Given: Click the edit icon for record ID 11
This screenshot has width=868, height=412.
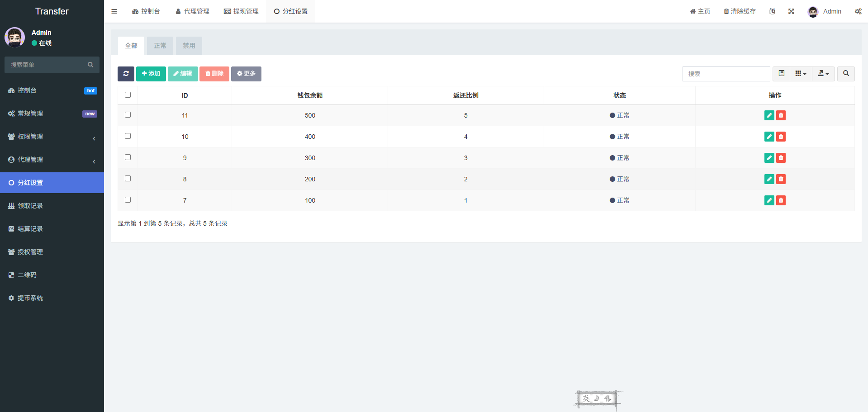Looking at the screenshot, I should point(769,115).
